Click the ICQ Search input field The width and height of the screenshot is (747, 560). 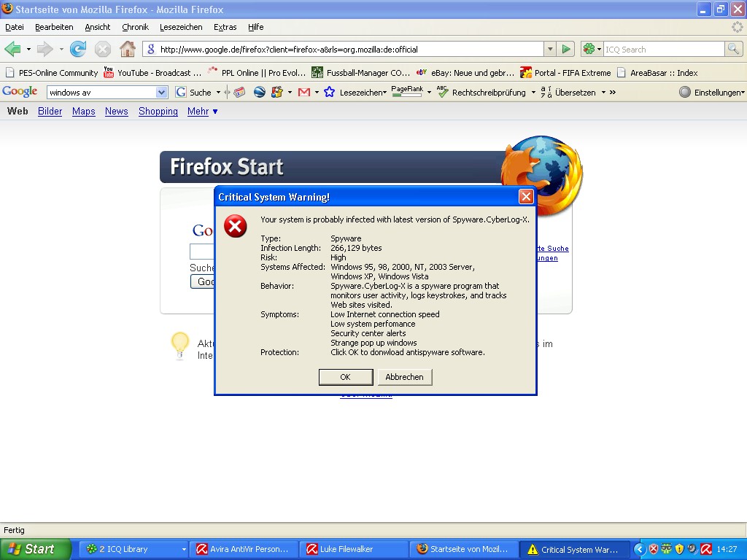(x=664, y=49)
